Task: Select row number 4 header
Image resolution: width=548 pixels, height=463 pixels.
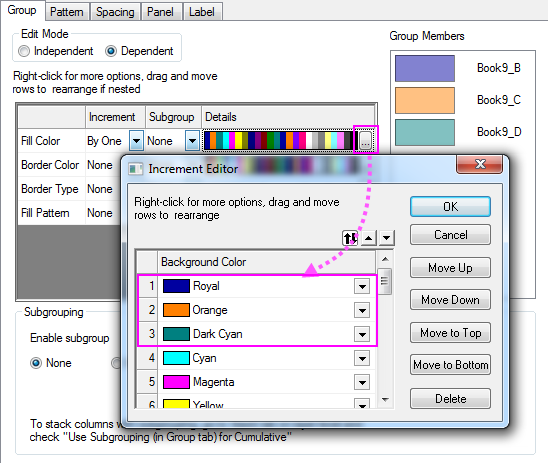Action: tap(147, 358)
